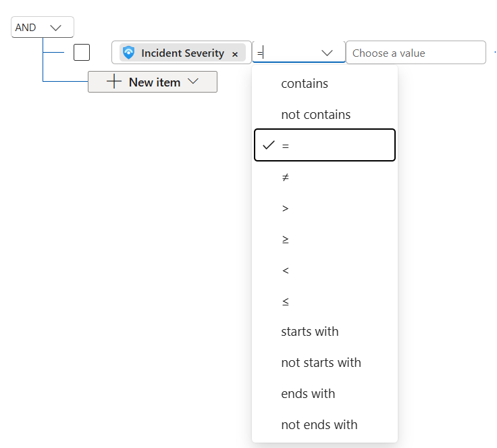Select less than or equal (≤) operator

point(285,301)
